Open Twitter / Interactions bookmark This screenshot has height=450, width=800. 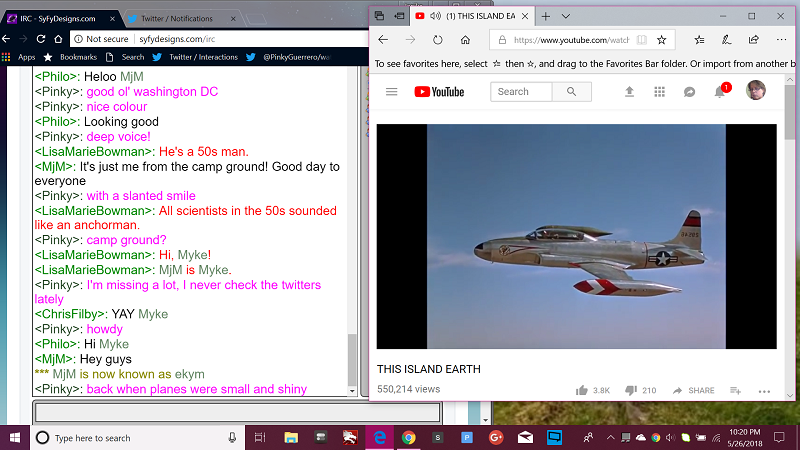pyautogui.click(x=195, y=57)
